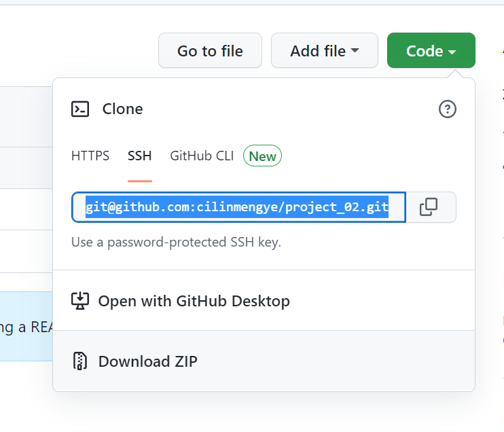Click the Clone heading text
Viewport: 504px width, 432px height.
[122, 109]
